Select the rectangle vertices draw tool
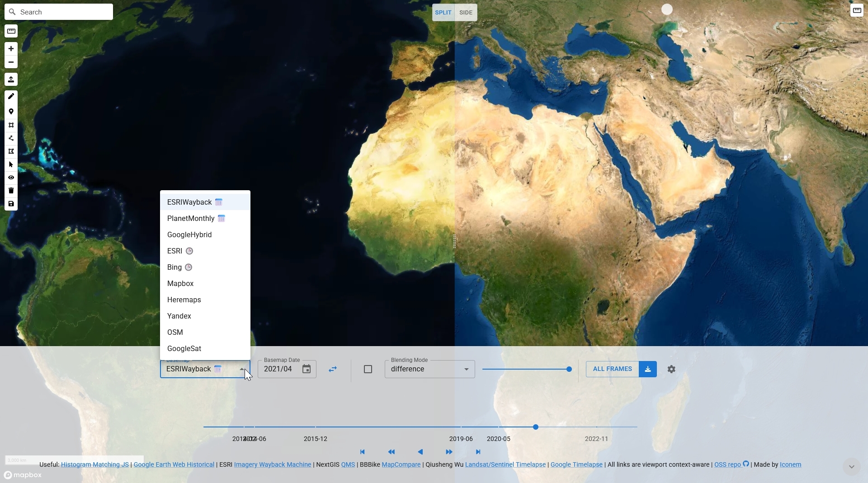 11,125
